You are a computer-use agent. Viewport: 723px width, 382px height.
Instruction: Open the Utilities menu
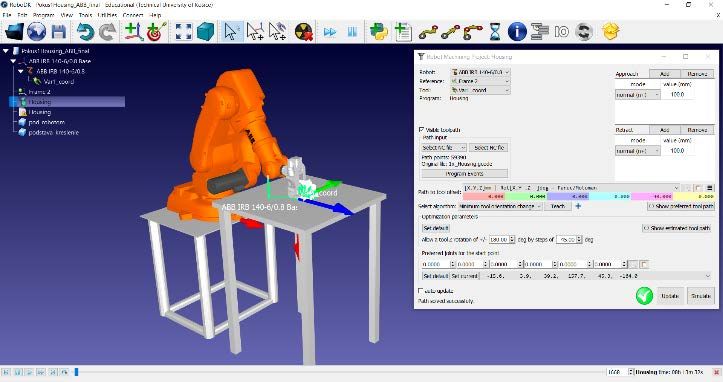[x=107, y=15]
